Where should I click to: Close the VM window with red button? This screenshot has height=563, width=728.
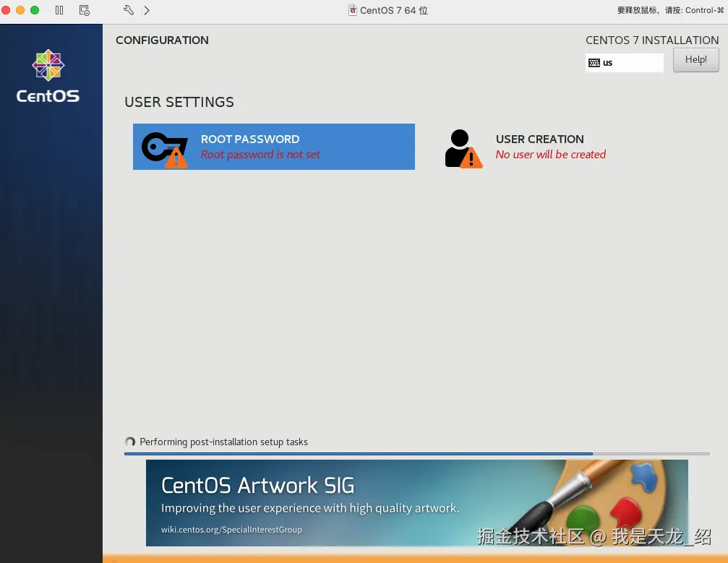tap(6, 10)
